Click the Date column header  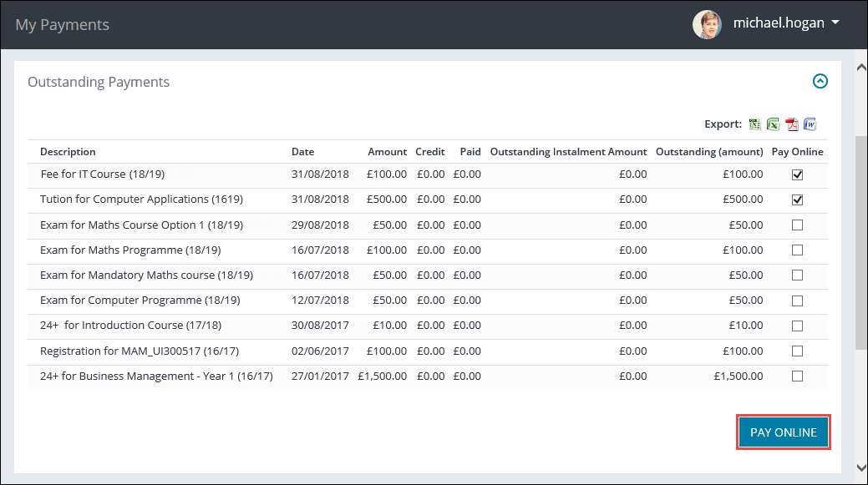[302, 152]
